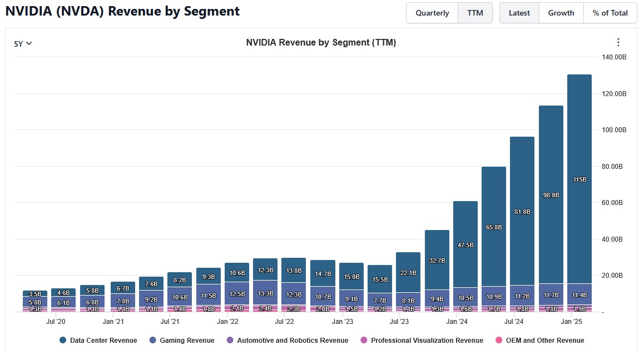Image resolution: width=644 pixels, height=350 pixels.
Task: Open the chart options three-dot menu
Action: pos(618,42)
